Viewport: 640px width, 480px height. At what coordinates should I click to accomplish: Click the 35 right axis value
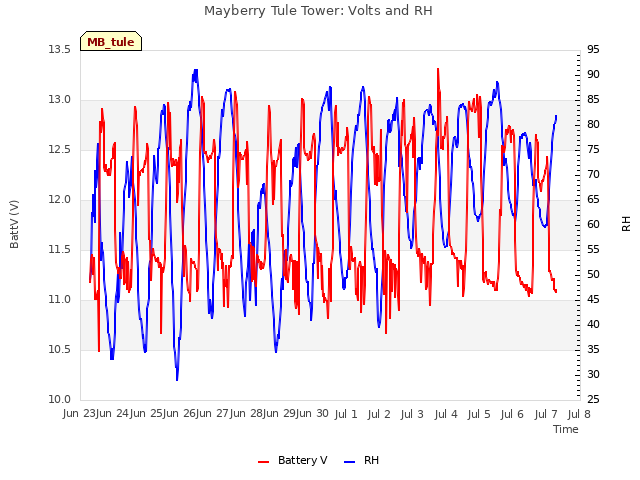[x=593, y=349]
